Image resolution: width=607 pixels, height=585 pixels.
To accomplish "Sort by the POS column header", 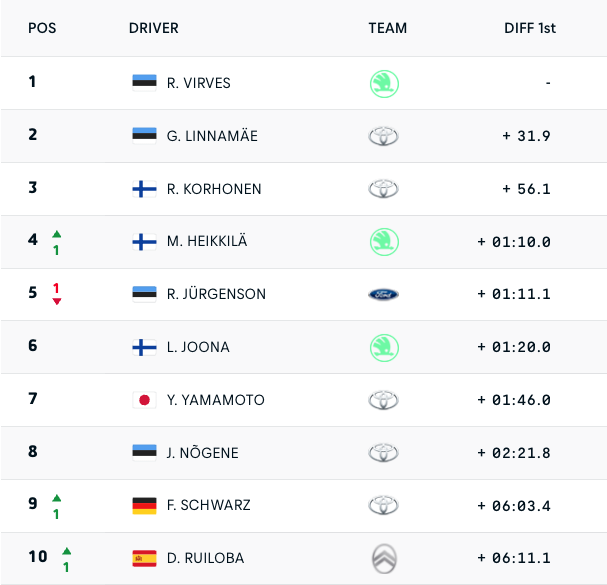I will [42, 28].
